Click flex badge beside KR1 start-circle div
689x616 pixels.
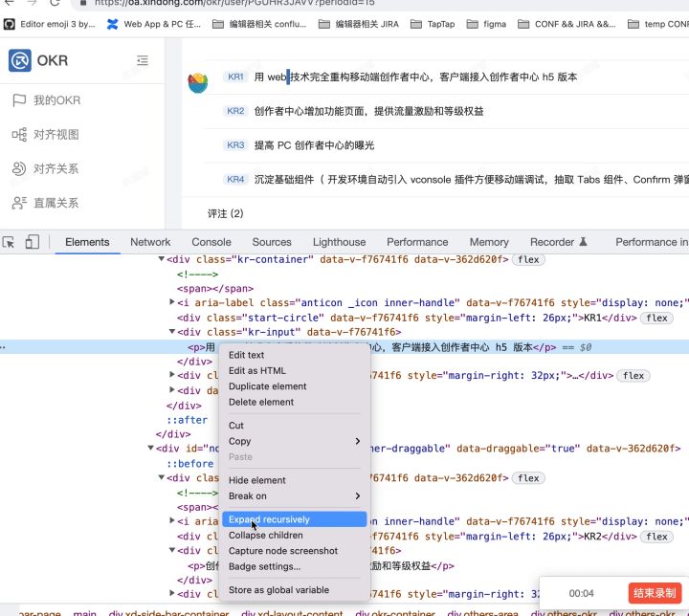coord(656,318)
